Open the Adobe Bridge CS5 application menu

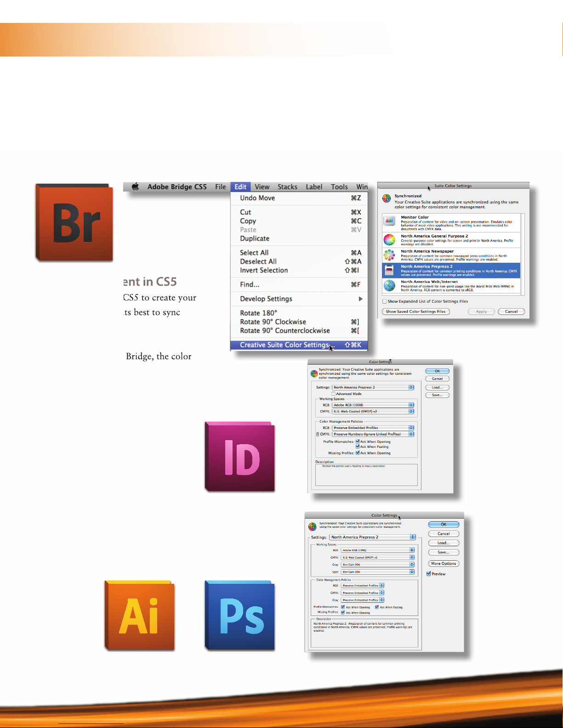pyautogui.click(x=177, y=187)
